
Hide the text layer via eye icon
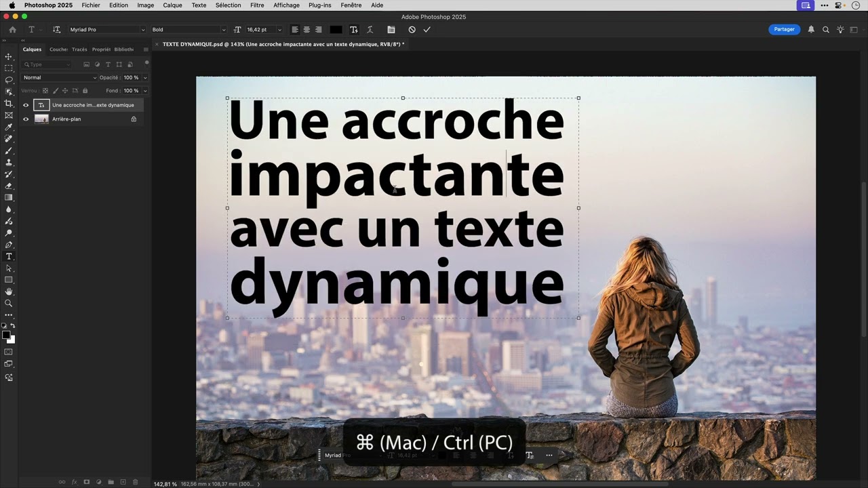point(26,105)
